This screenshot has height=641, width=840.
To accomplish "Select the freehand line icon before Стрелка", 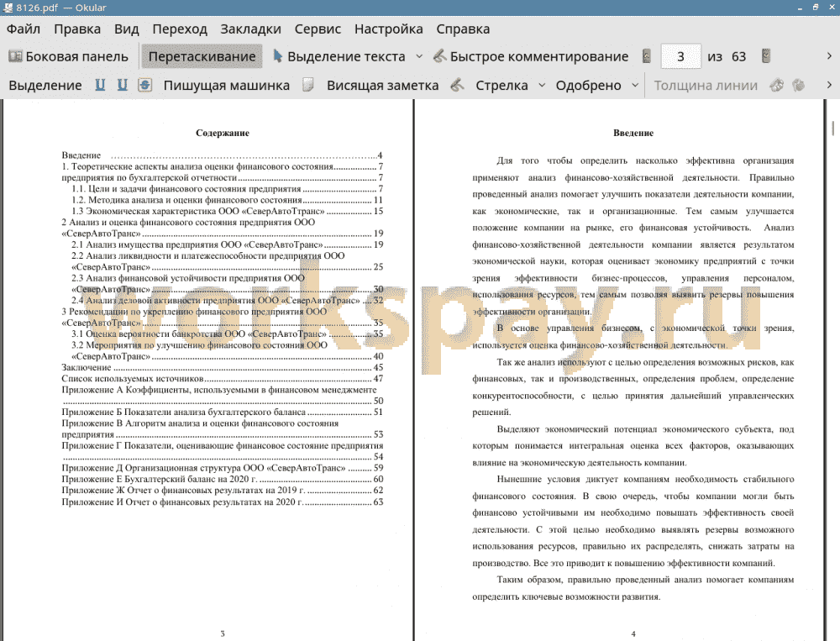I will (x=457, y=85).
